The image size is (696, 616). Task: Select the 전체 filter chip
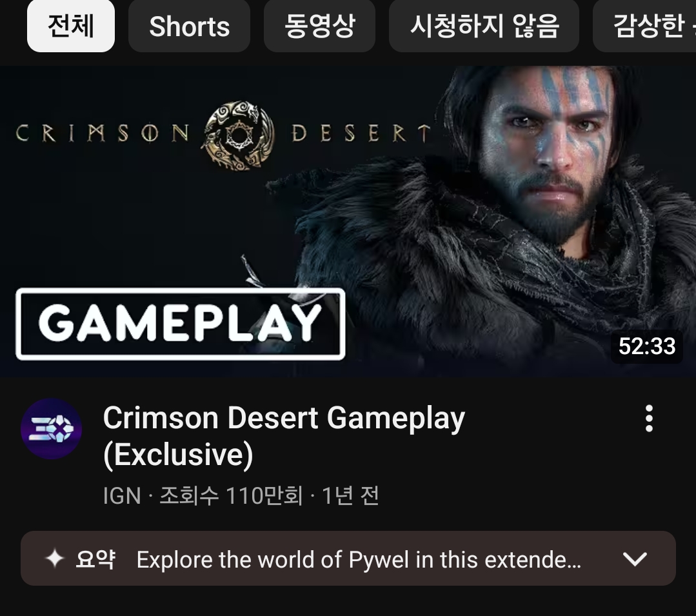70,26
